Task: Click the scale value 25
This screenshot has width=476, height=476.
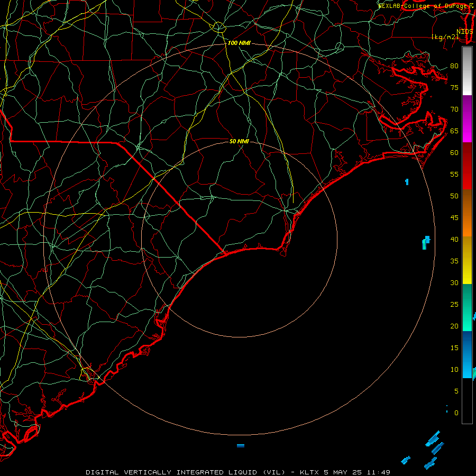Action: pos(454,305)
